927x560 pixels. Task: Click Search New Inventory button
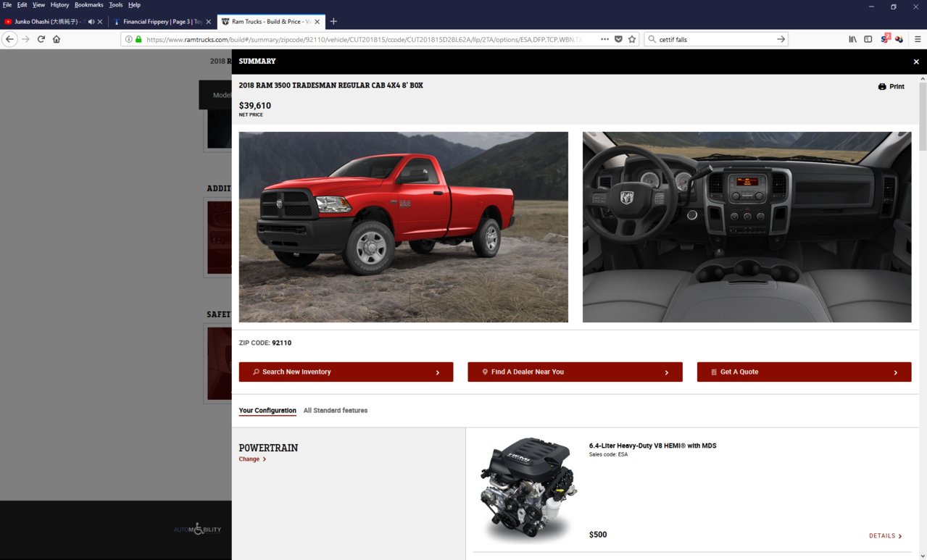click(x=346, y=372)
